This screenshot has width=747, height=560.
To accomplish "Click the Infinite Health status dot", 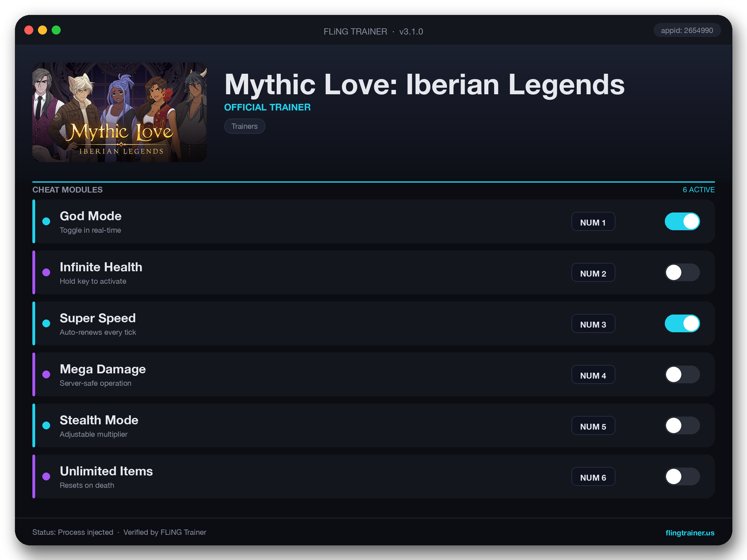I will [x=46, y=273].
